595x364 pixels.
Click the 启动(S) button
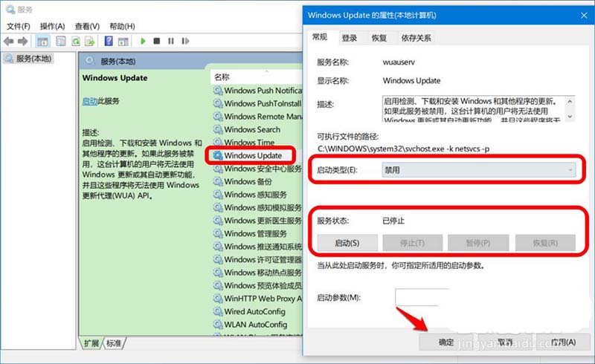point(347,243)
